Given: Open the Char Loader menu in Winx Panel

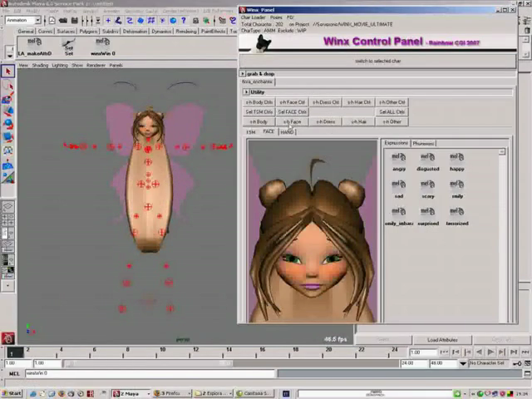Looking at the screenshot, I should point(253,17).
